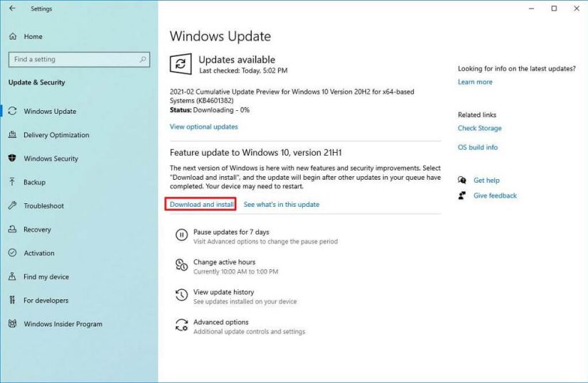The image size is (588, 383).
Task: Open Change active hours option
Action: (x=224, y=262)
